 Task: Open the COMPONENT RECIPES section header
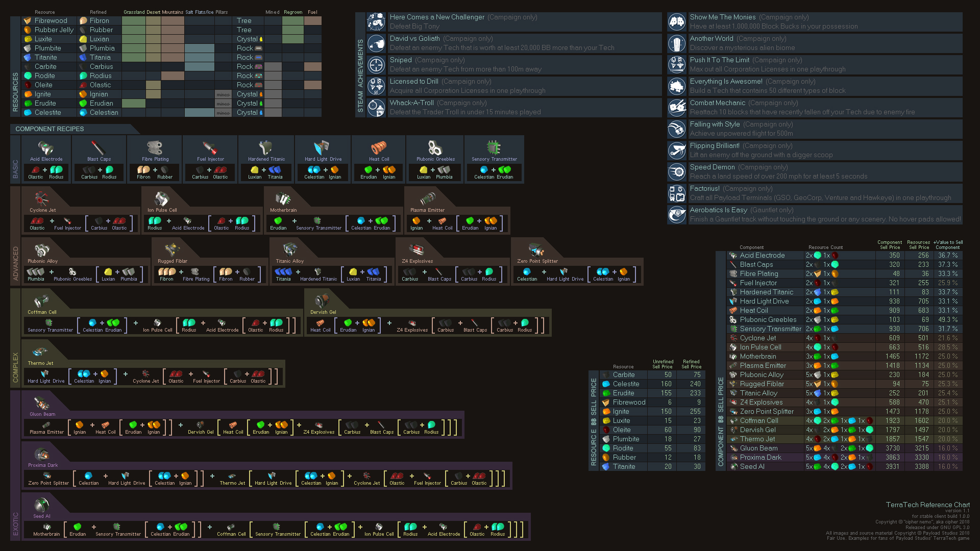click(50, 129)
